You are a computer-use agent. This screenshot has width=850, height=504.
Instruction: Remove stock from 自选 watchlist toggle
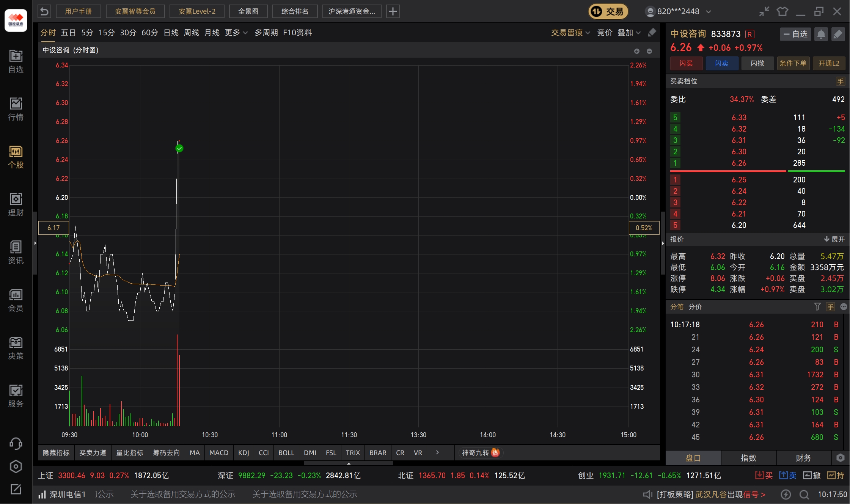pos(795,34)
